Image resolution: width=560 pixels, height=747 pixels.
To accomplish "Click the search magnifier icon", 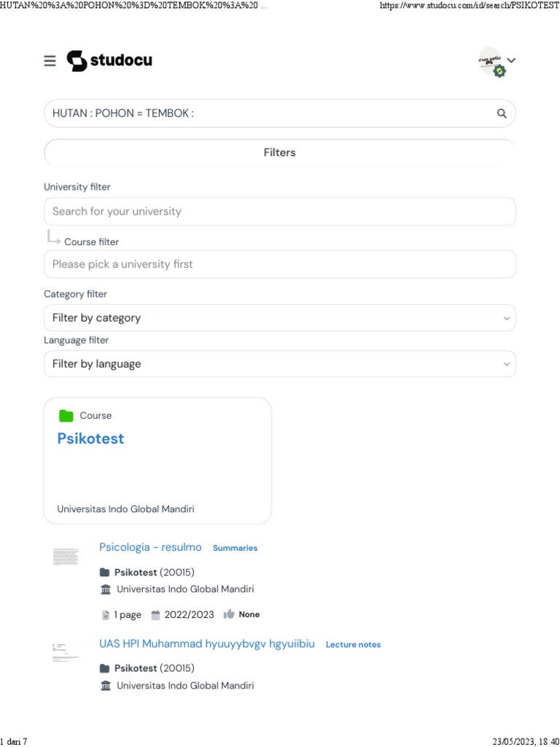I will 502,113.
